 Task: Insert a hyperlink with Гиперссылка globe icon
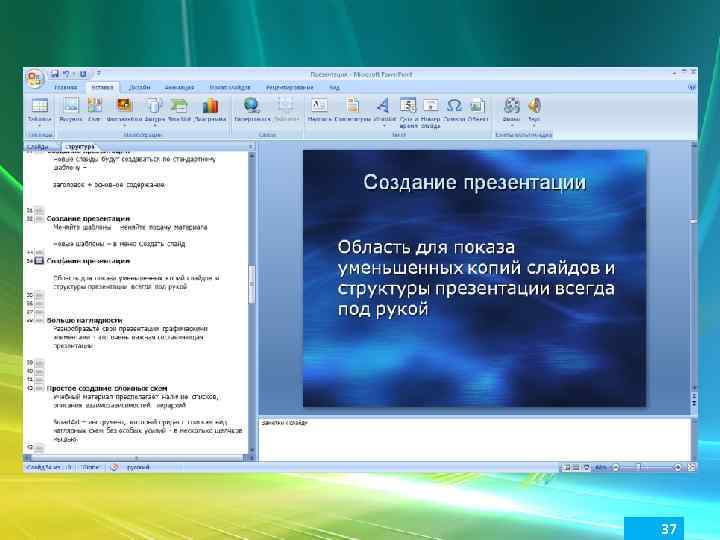[252, 105]
